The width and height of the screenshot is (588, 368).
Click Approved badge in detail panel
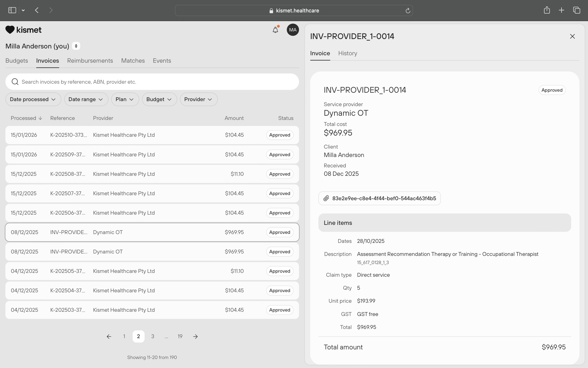(552, 90)
